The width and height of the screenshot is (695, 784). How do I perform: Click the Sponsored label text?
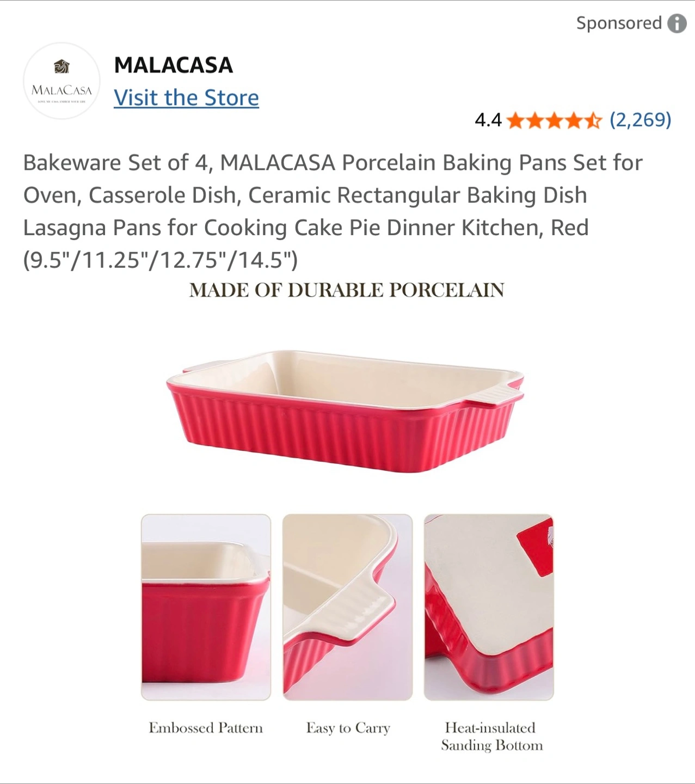pos(619,23)
